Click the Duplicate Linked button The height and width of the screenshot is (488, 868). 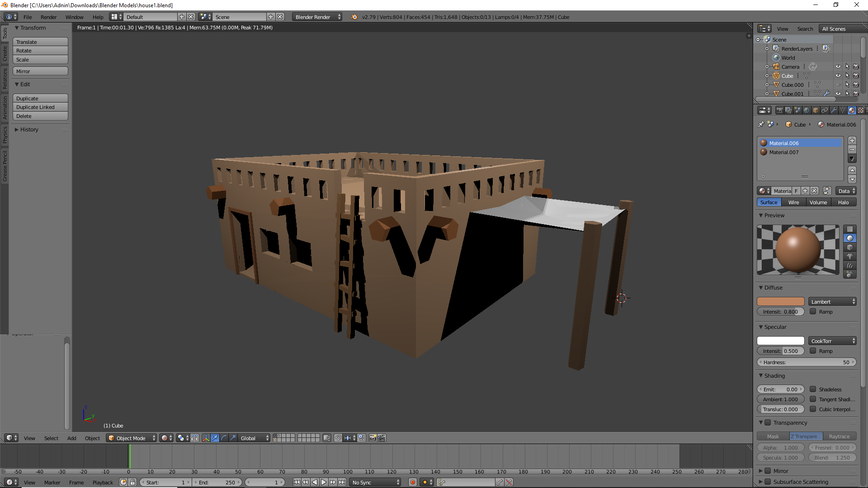coord(40,107)
